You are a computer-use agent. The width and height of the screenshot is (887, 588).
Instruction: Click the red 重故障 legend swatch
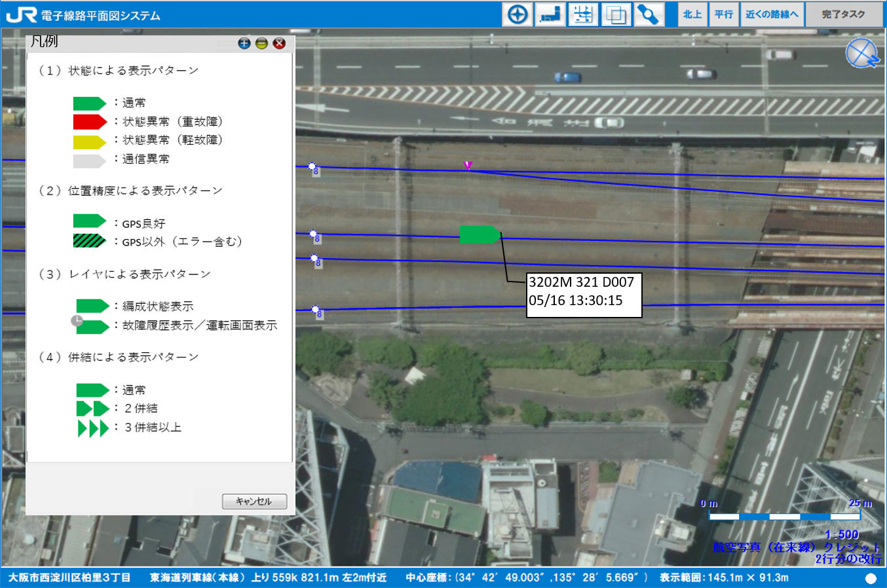89,122
